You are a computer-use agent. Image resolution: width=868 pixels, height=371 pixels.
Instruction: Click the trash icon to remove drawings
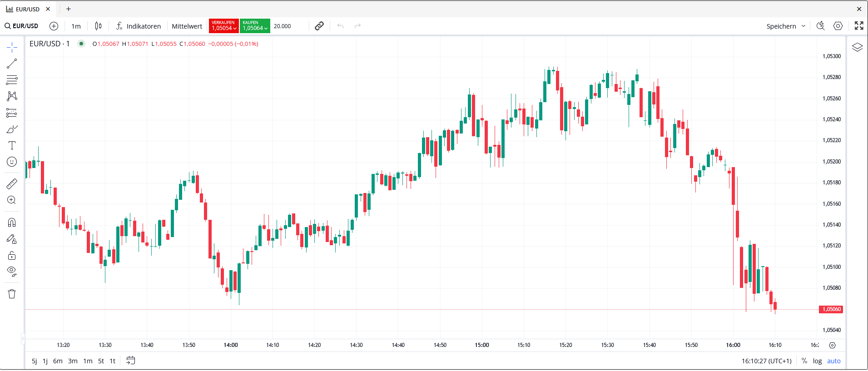[12, 294]
